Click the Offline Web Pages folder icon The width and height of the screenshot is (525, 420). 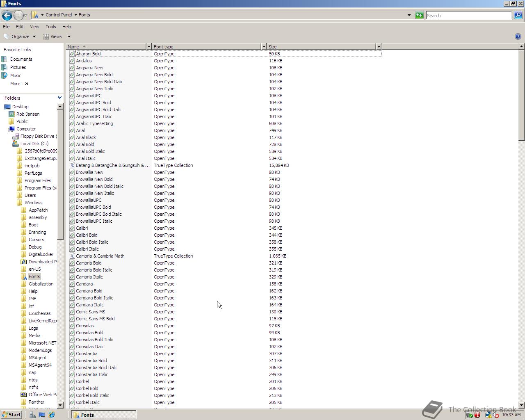[24, 395]
